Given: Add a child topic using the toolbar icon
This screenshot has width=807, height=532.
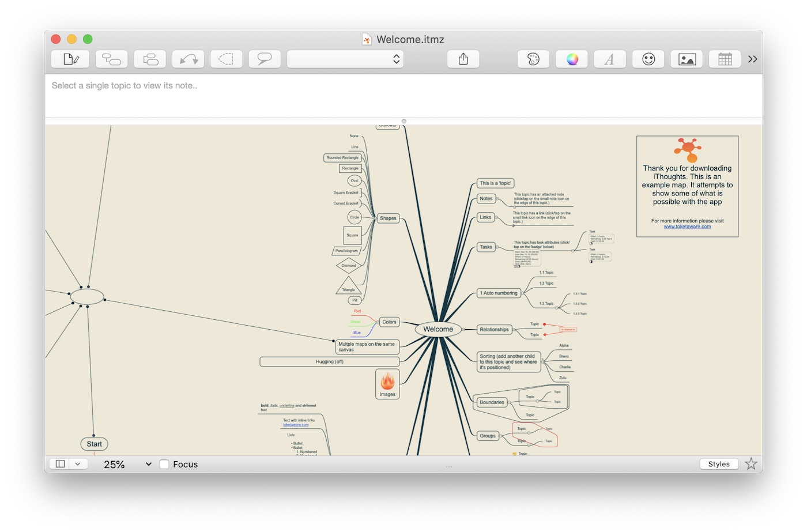Looking at the screenshot, I should click(x=111, y=58).
